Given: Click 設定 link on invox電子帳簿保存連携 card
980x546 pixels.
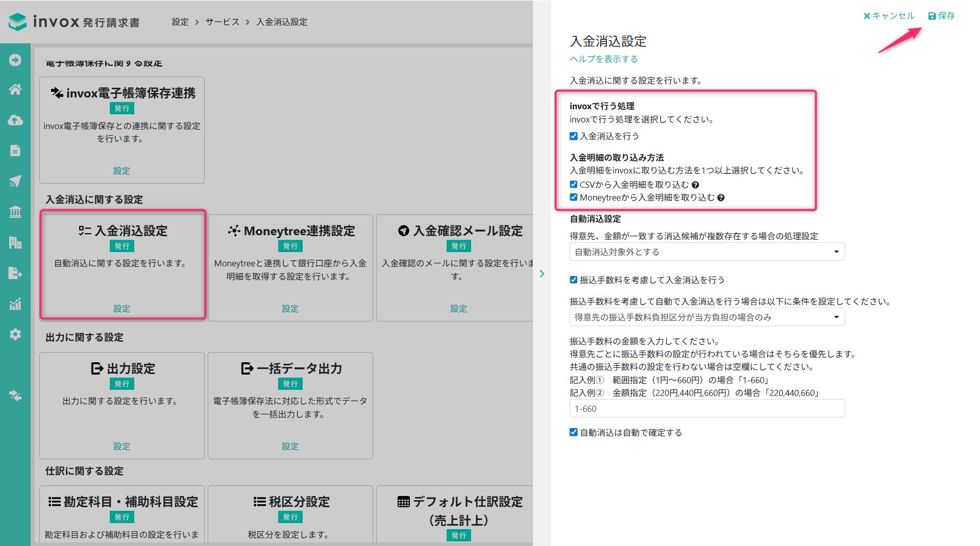Looking at the screenshot, I should (121, 171).
